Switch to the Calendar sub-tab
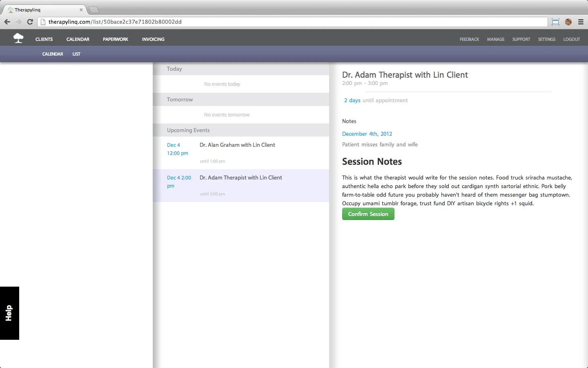 [x=53, y=54]
